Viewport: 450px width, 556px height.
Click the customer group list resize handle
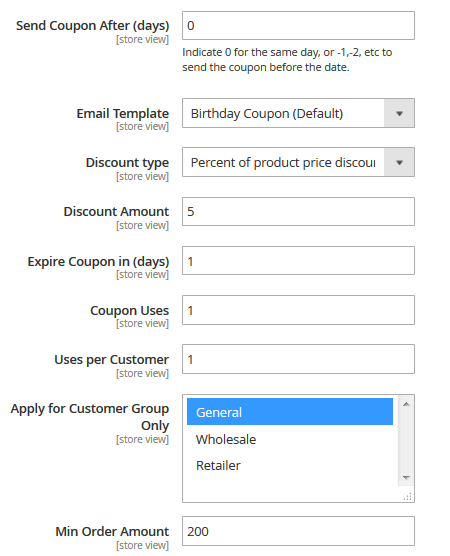point(408,496)
